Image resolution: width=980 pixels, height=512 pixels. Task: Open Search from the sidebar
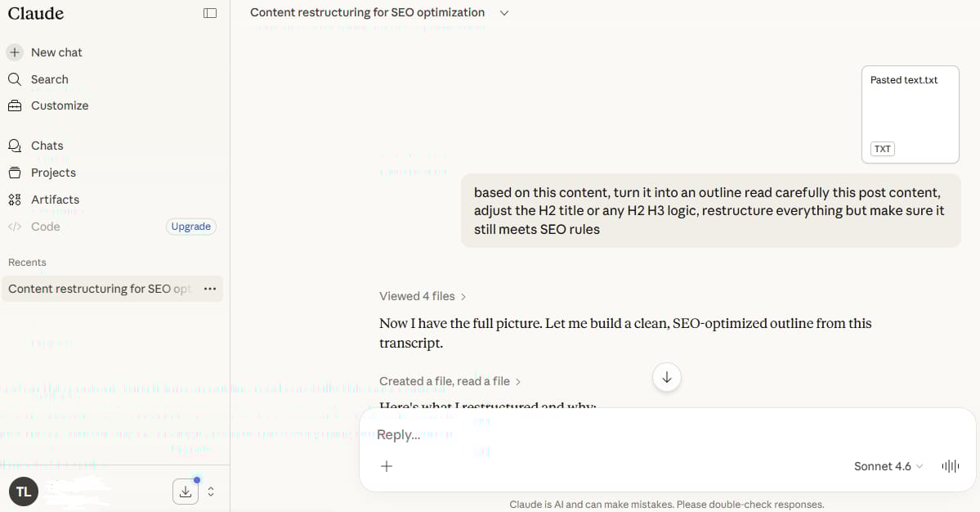point(16,79)
